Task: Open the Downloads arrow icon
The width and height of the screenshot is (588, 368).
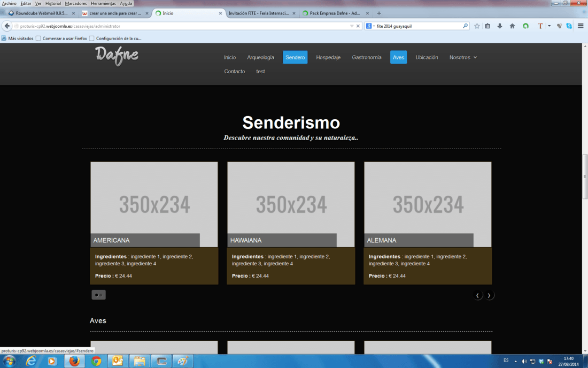Action: (499, 26)
